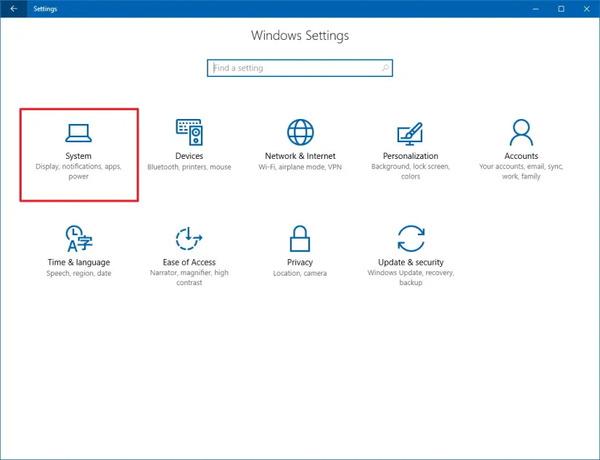600x460 pixels.
Task: Open the System laptop icon
Action: click(78, 133)
